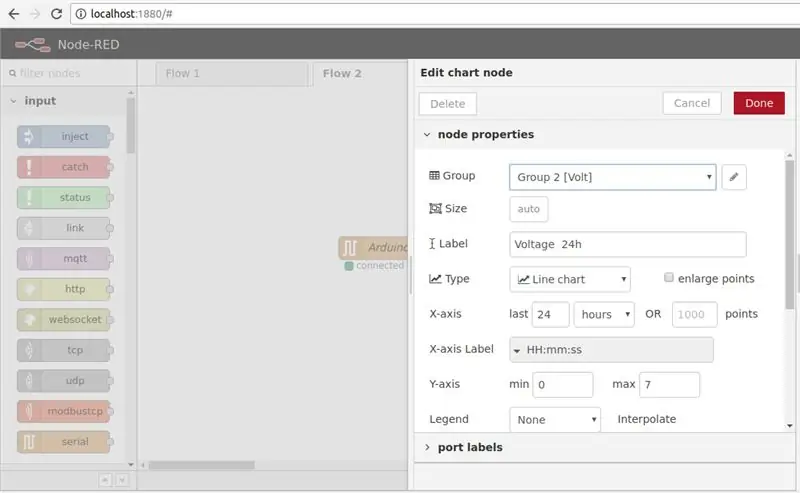Viewport: 800px width, 493px height.
Task: Click the Arduino serial node on canvas
Action: (x=373, y=248)
